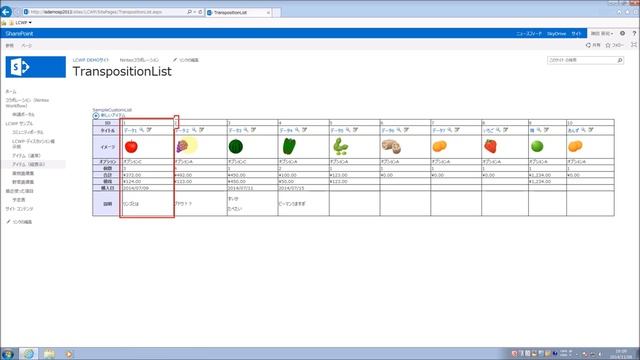The height and width of the screenshot is (360, 640).
Task: Click the red strawberry image
Action: [x=490, y=146]
